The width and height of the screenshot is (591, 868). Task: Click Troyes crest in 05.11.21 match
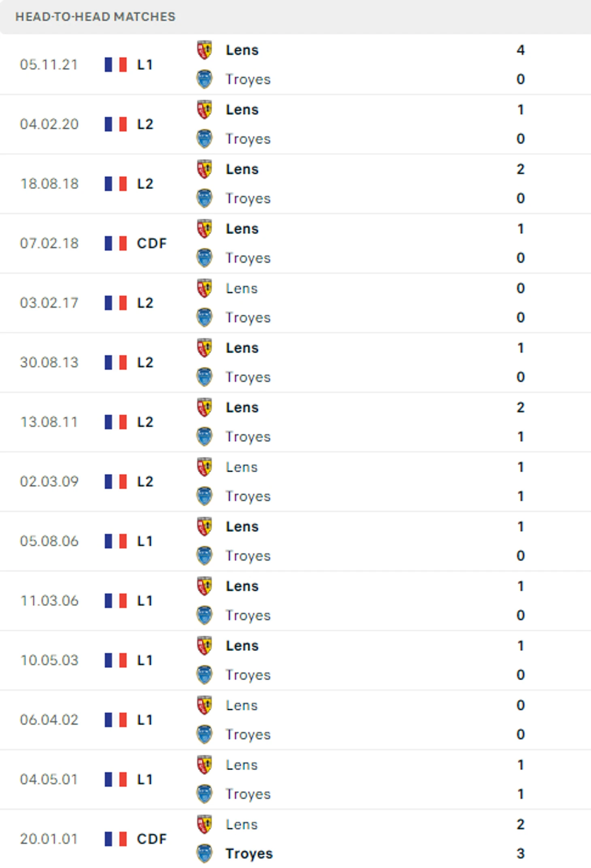tap(204, 79)
